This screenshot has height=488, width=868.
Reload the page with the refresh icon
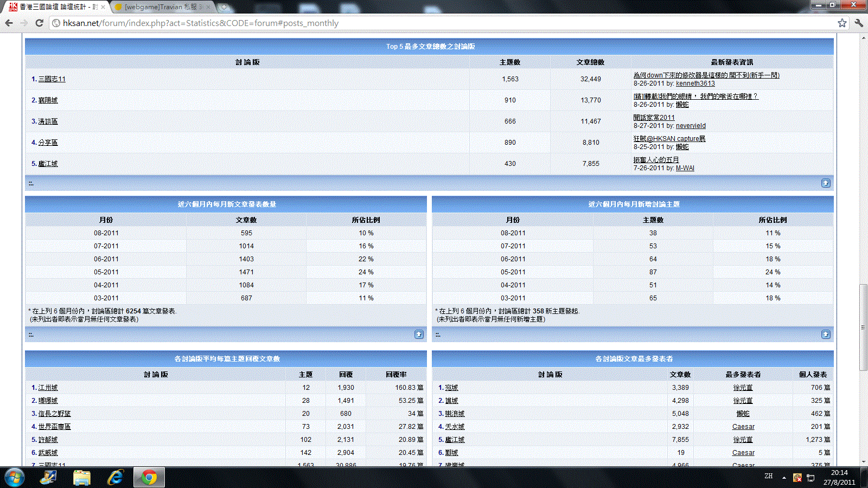click(x=39, y=23)
